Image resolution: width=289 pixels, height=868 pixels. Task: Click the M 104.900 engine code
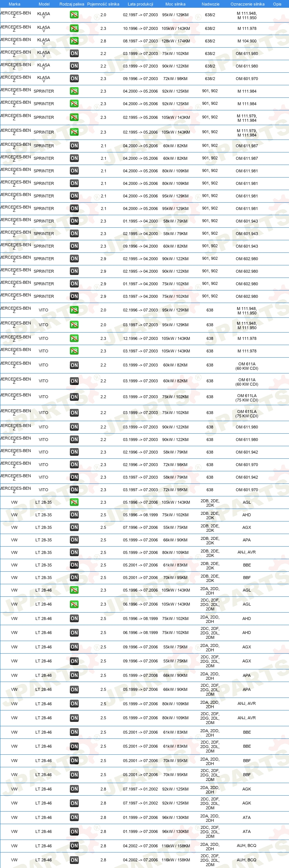(247, 41)
